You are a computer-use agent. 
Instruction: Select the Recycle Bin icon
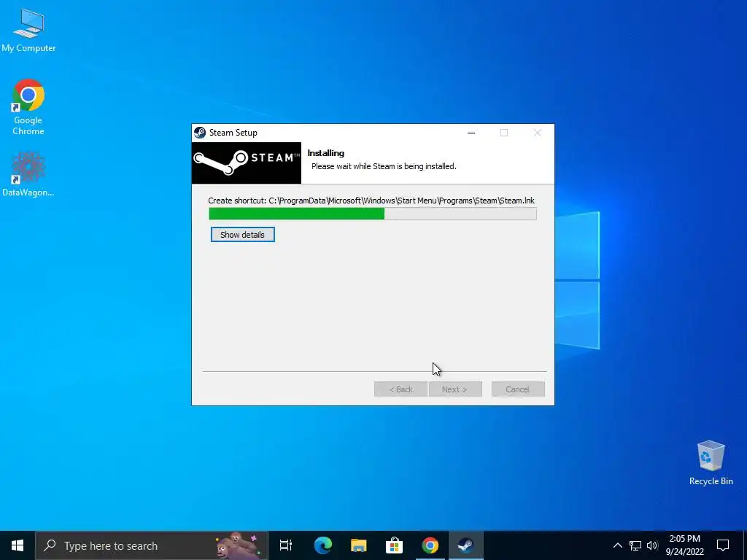click(x=711, y=463)
